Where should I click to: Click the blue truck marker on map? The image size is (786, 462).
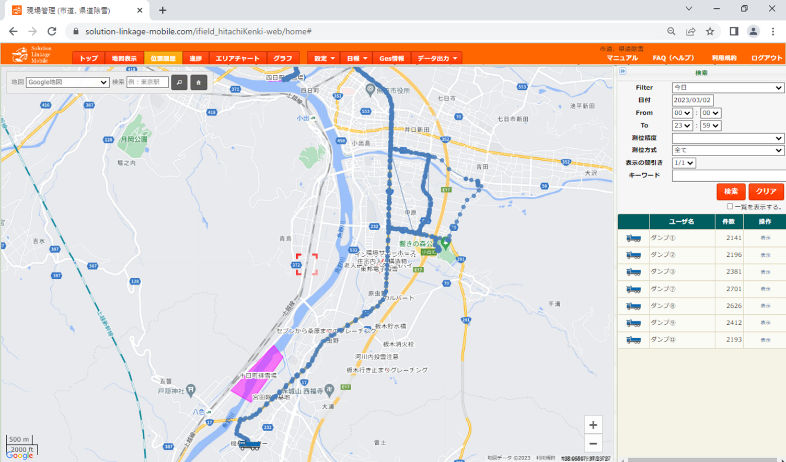click(250, 444)
